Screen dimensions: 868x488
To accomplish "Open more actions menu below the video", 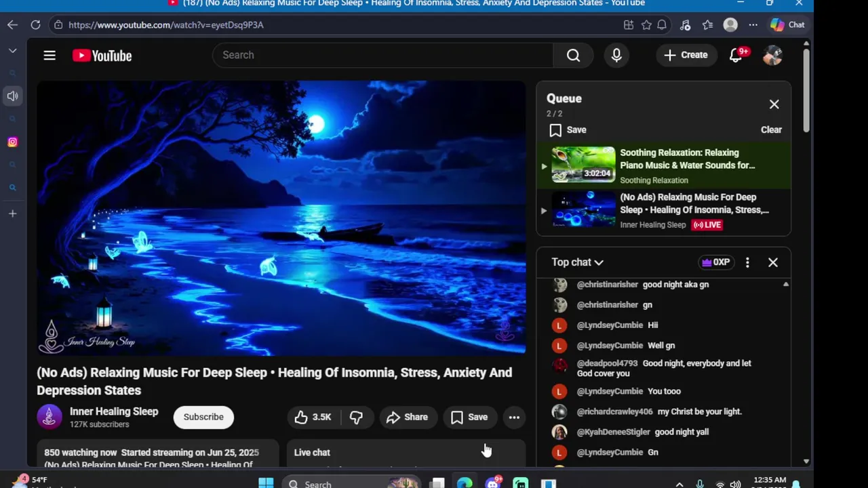I will tap(515, 417).
